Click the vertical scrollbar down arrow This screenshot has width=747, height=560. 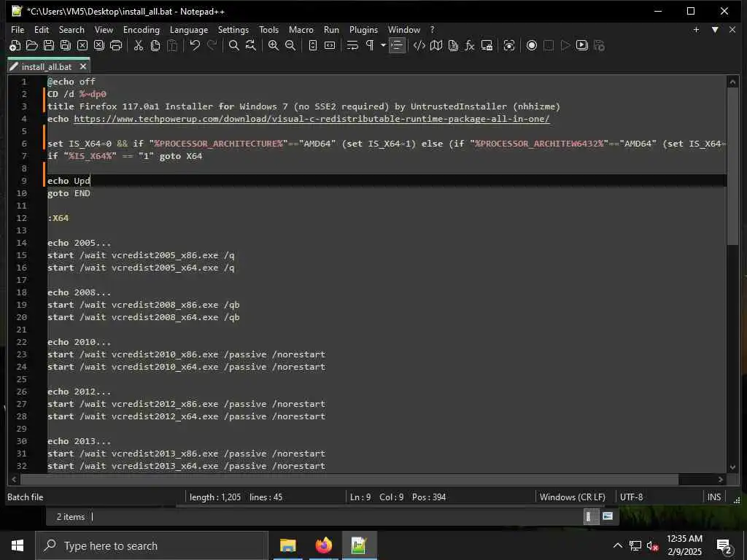point(732,467)
